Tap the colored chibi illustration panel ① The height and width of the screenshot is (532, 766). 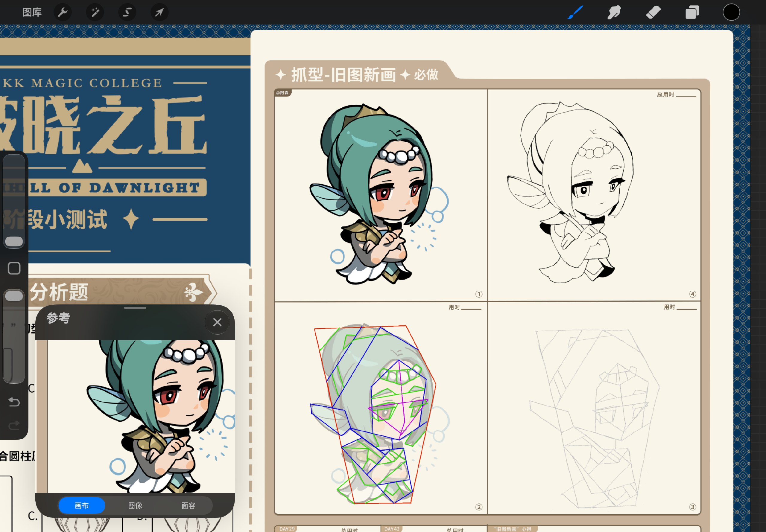click(x=381, y=195)
